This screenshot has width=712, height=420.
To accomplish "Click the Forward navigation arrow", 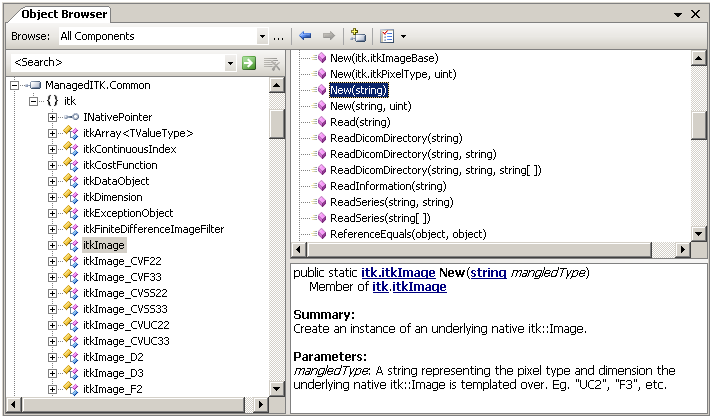I will click(x=328, y=36).
